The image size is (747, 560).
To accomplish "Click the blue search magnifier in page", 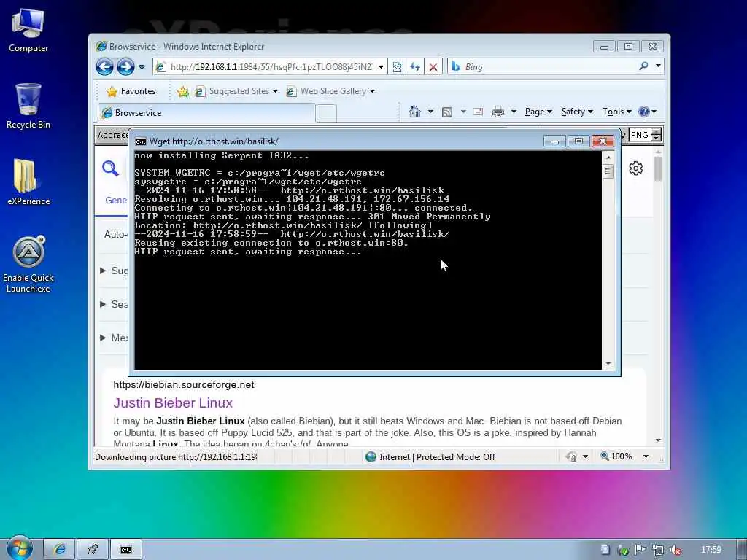I will (x=110, y=168).
